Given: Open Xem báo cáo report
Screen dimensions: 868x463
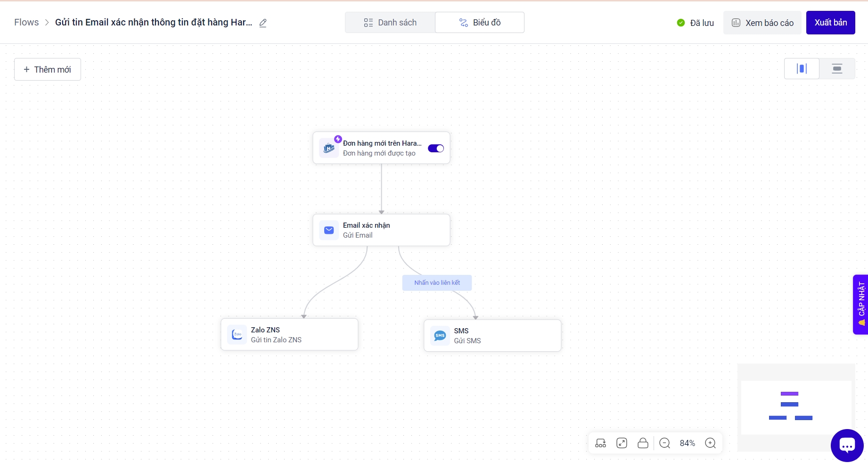Looking at the screenshot, I should [x=762, y=23].
